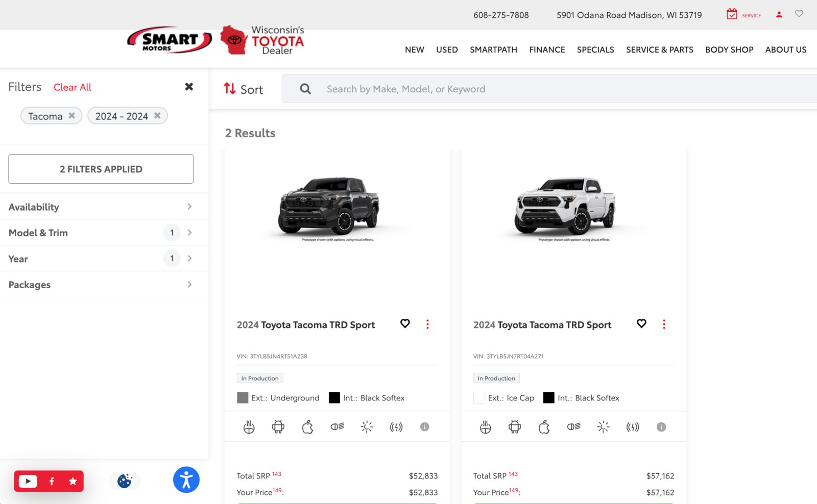
Task: Open the gray Tacoma vehicle photo
Action: [329, 206]
